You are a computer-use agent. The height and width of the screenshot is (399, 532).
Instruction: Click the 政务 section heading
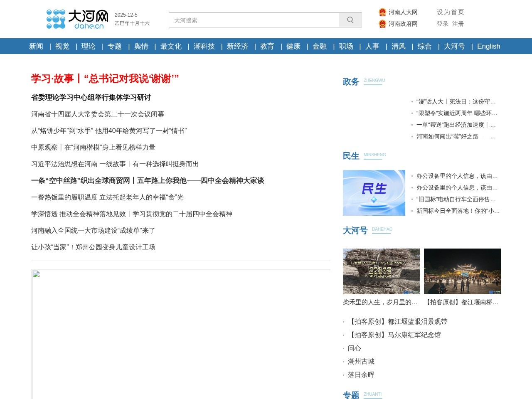pos(350,82)
